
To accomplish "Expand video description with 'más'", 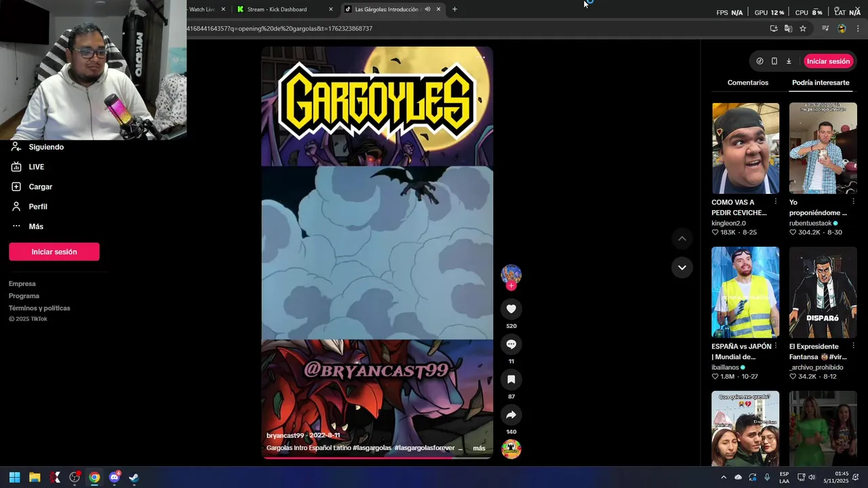I will coord(479,448).
